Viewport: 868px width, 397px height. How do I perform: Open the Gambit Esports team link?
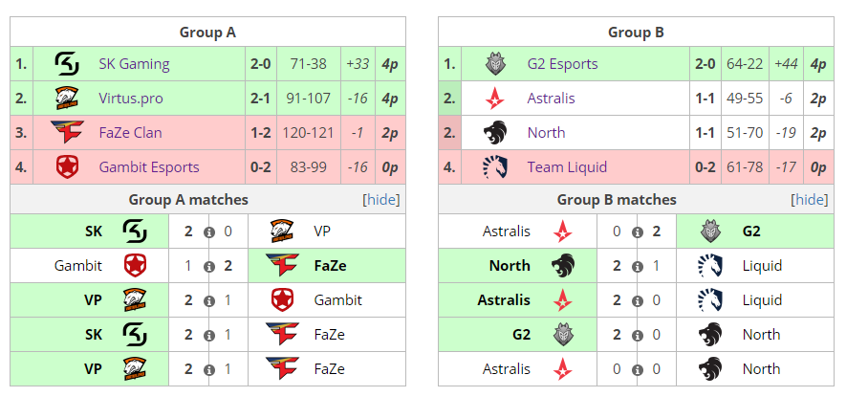[x=149, y=167]
